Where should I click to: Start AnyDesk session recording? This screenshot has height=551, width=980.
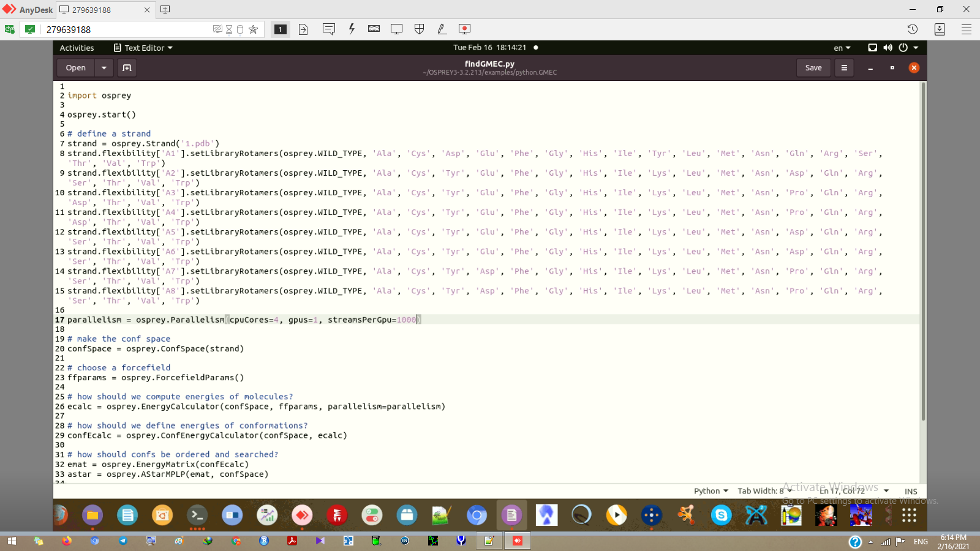[465, 29]
